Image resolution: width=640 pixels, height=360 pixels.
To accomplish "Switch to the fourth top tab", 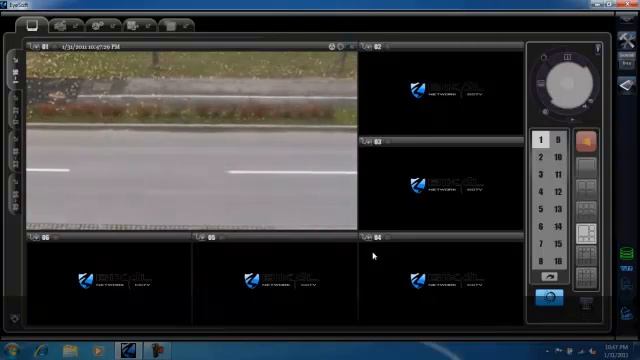I will coord(139,26).
